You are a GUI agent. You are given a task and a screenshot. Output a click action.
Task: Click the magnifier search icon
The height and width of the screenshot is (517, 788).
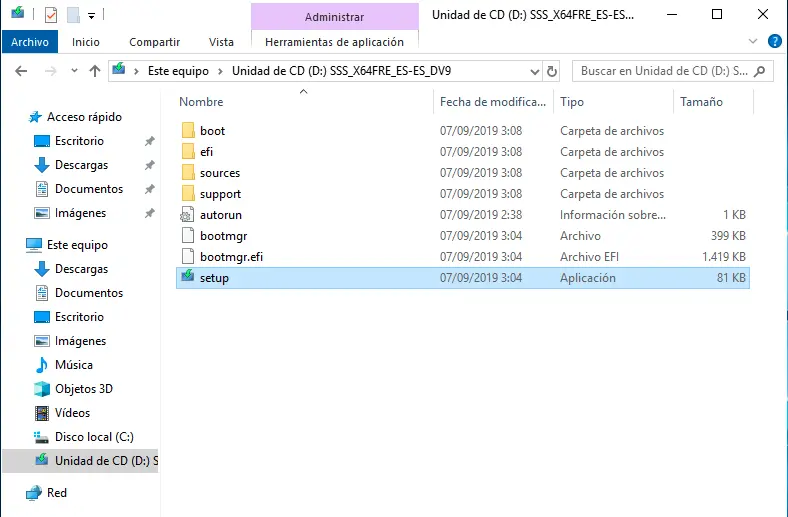[760, 71]
